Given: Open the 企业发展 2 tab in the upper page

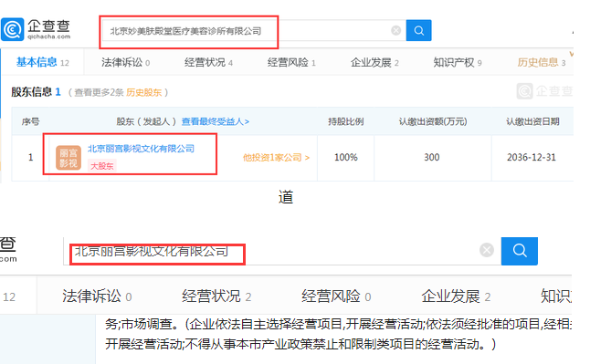Looking at the screenshot, I should [x=374, y=62].
